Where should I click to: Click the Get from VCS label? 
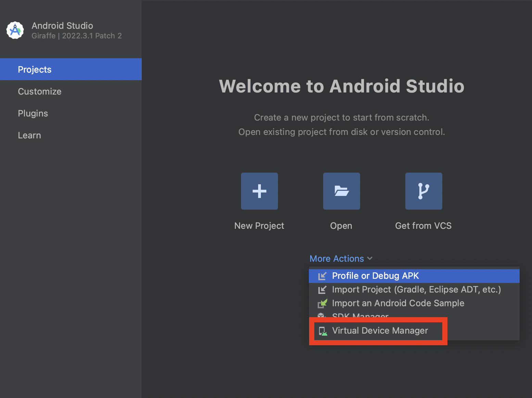[423, 226]
